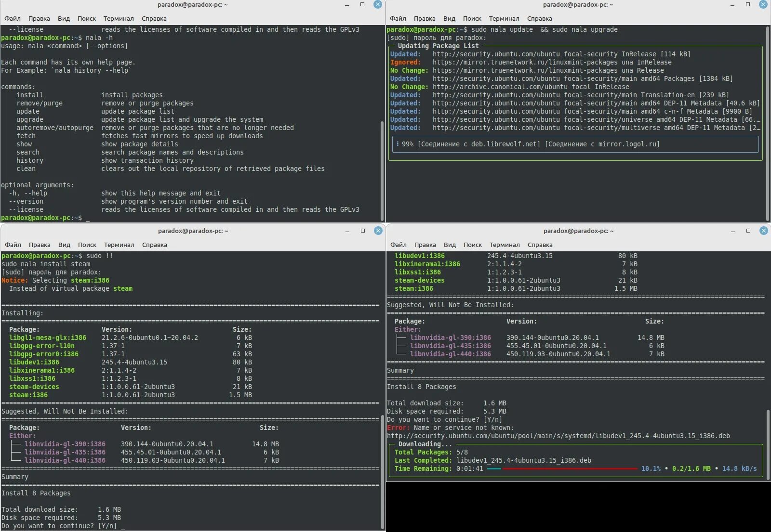Close the terminal running nala update

pyautogui.click(x=763, y=4)
